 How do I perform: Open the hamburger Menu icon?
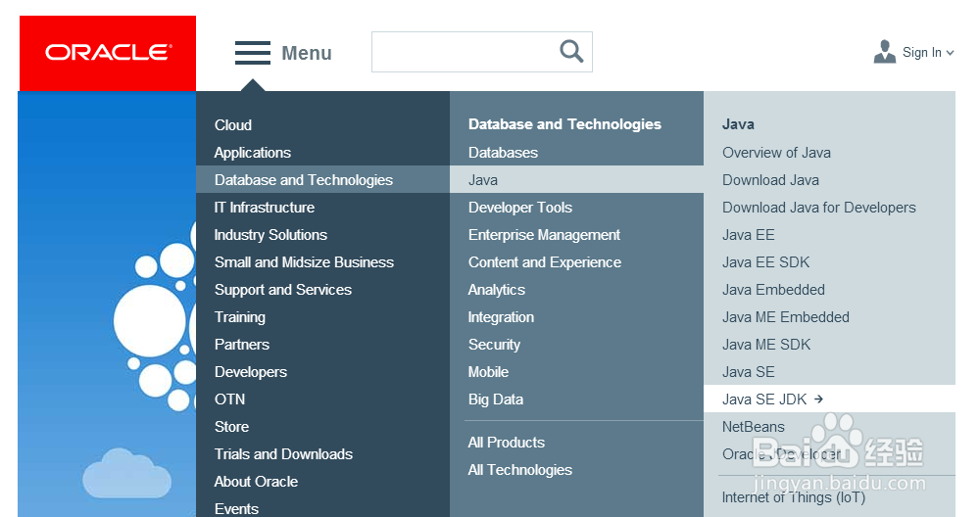(x=253, y=53)
